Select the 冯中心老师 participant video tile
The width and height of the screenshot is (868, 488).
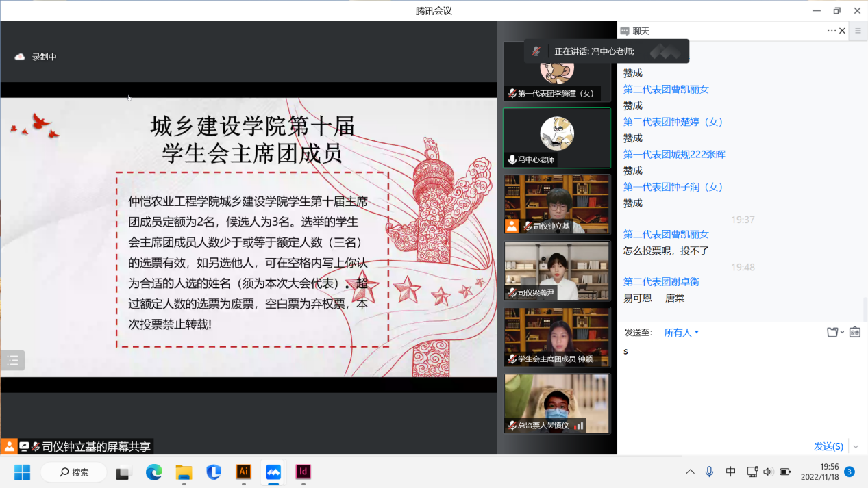point(556,138)
